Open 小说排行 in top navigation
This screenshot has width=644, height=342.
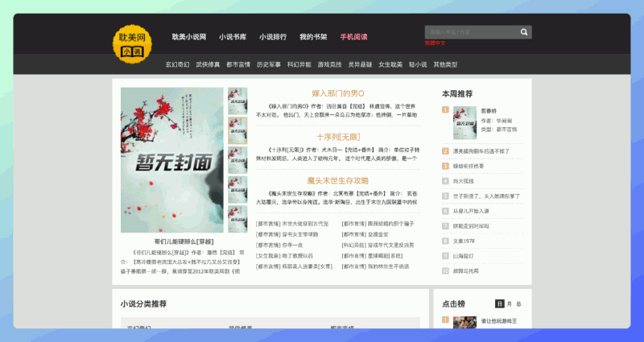coord(273,37)
